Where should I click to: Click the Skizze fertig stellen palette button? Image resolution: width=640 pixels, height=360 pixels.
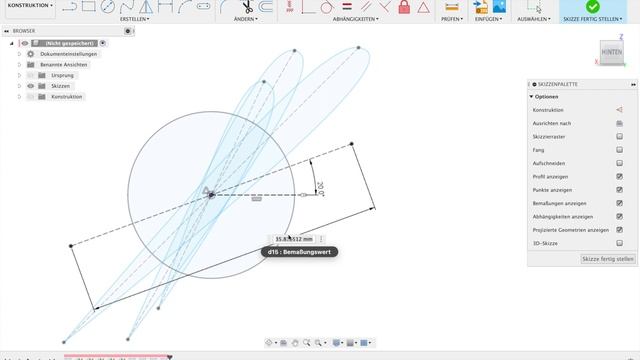coord(607,259)
